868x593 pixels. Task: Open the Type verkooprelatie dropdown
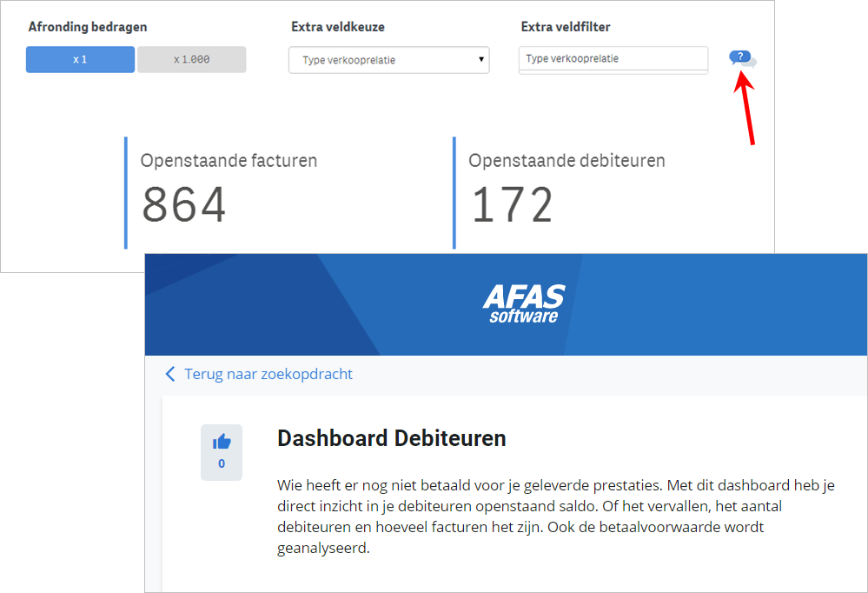(388, 60)
